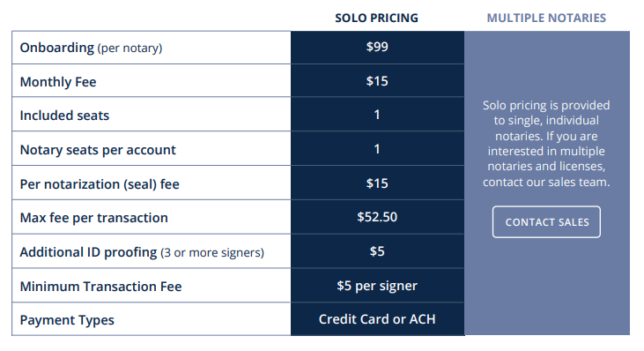Click the Credit Card or ACH cell
The height and width of the screenshot is (351, 644).
pos(377,319)
